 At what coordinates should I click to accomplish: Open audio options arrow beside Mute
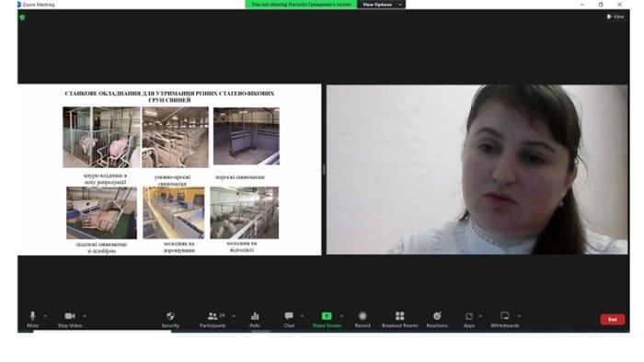coord(45,316)
